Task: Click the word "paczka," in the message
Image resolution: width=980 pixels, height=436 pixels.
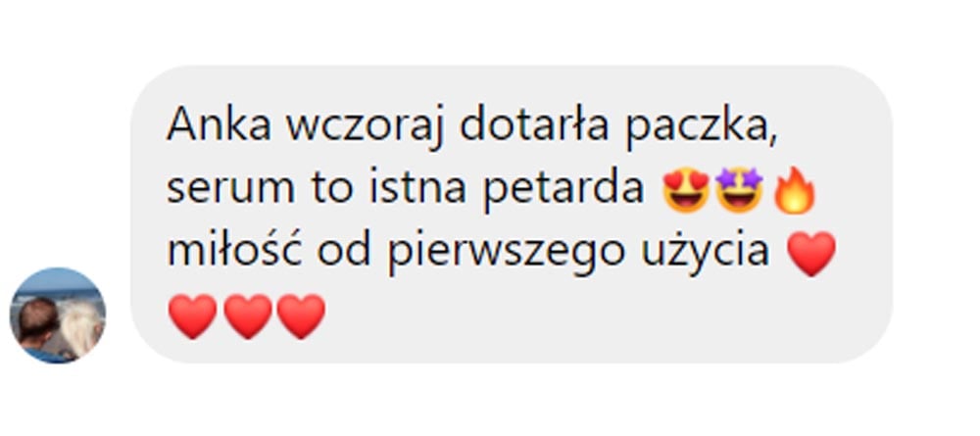Action: coord(702,128)
